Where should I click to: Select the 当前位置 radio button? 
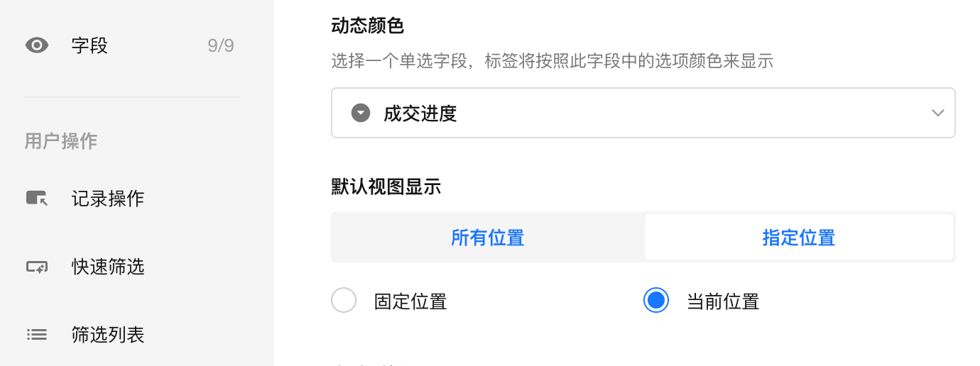click(656, 301)
